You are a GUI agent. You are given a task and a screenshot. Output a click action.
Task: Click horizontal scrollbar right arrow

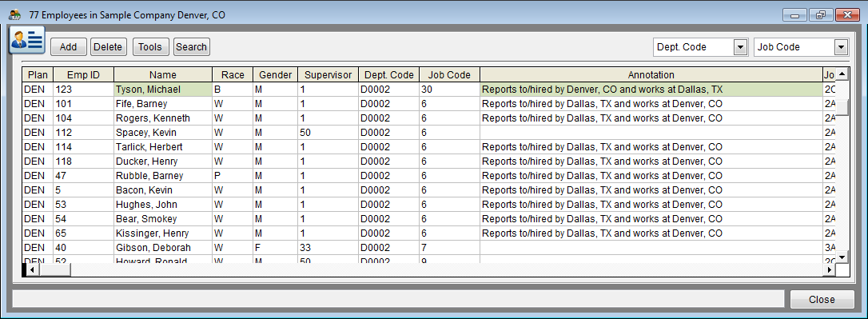pyautogui.click(x=830, y=269)
